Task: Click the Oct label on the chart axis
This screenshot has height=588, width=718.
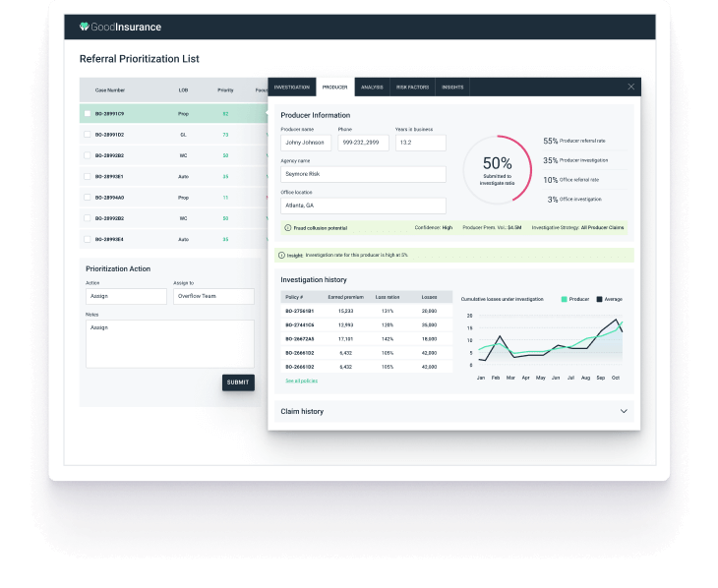Action: 616,378
